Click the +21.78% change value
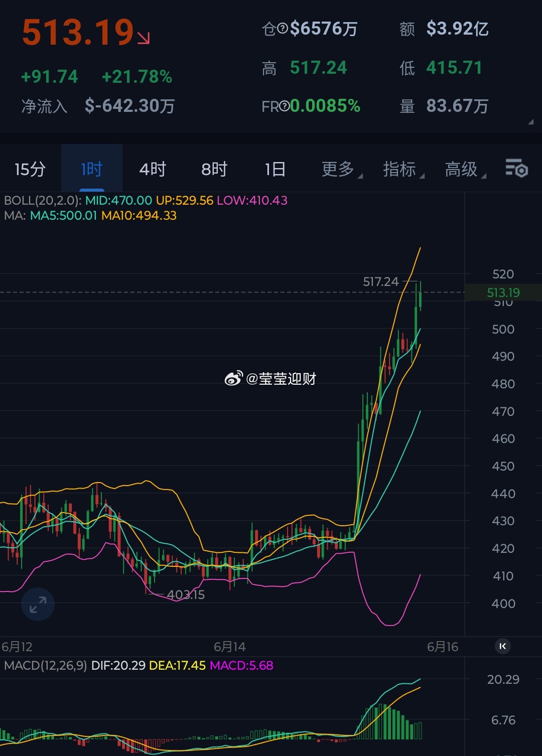 [x=137, y=77]
